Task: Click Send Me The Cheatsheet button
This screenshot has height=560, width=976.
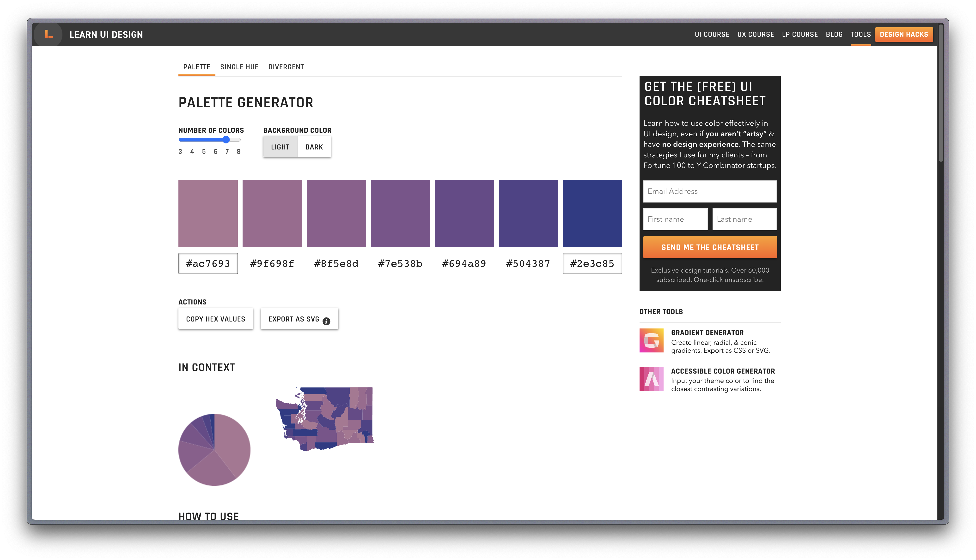Action: click(710, 247)
